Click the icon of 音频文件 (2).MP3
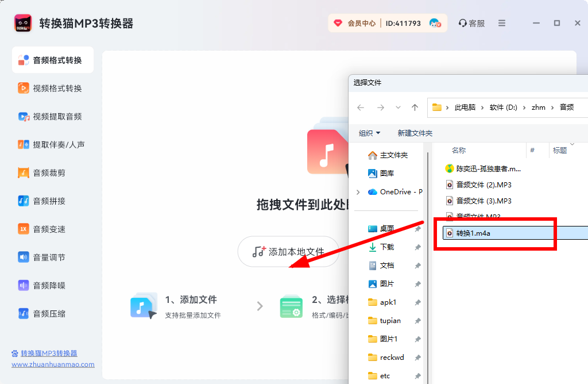The height and width of the screenshot is (384, 588). pyautogui.click(x=449, y=185)
